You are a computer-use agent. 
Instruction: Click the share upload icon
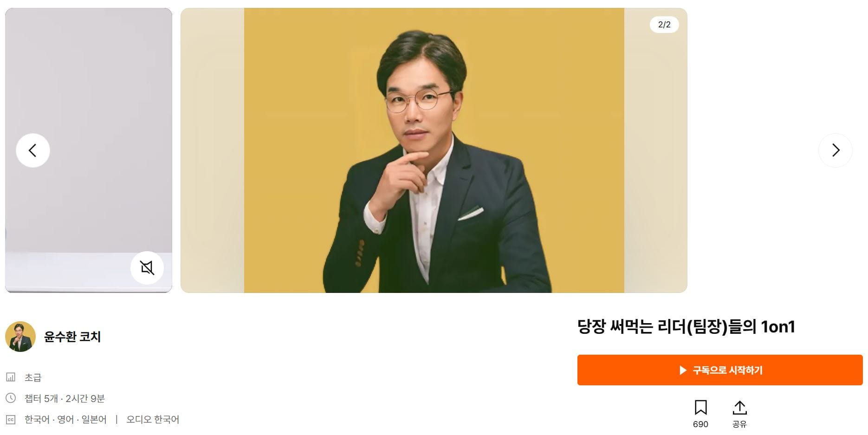[x=739, y=408]
